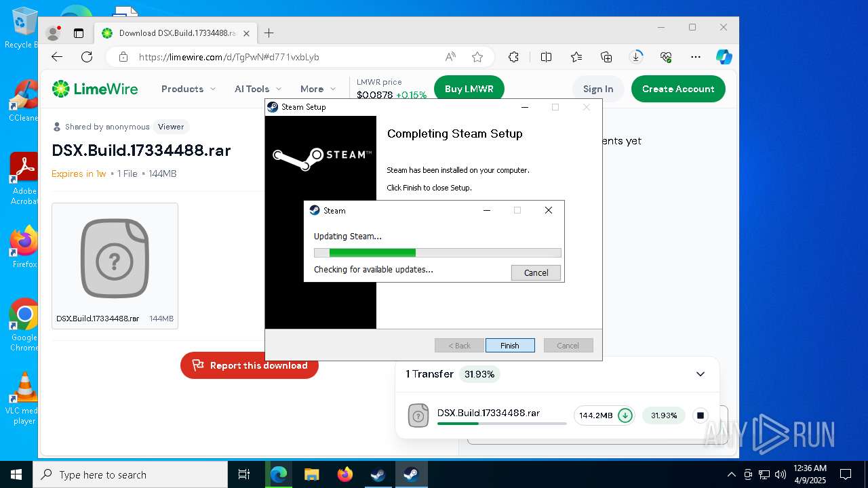
Task: Open Firefox desktop shortcut
Action: (24, 247)
